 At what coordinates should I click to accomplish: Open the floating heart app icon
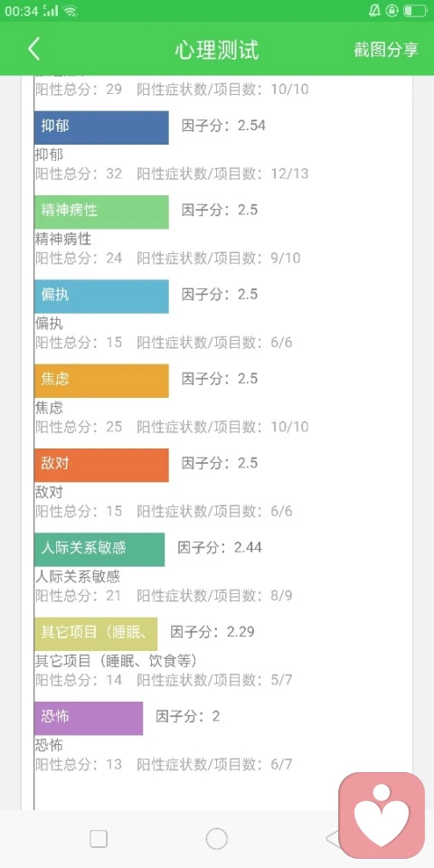tap(382, 816)
